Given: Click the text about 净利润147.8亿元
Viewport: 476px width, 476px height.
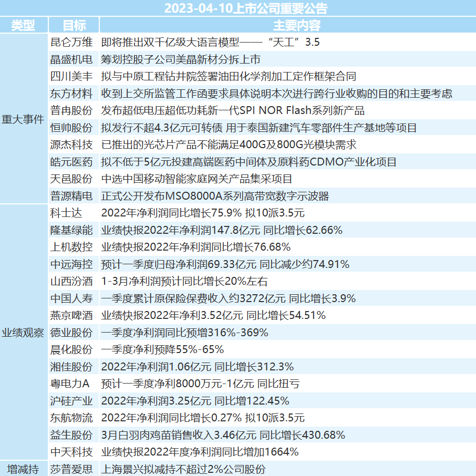Looking at the screenshot, I should (222, 230).
